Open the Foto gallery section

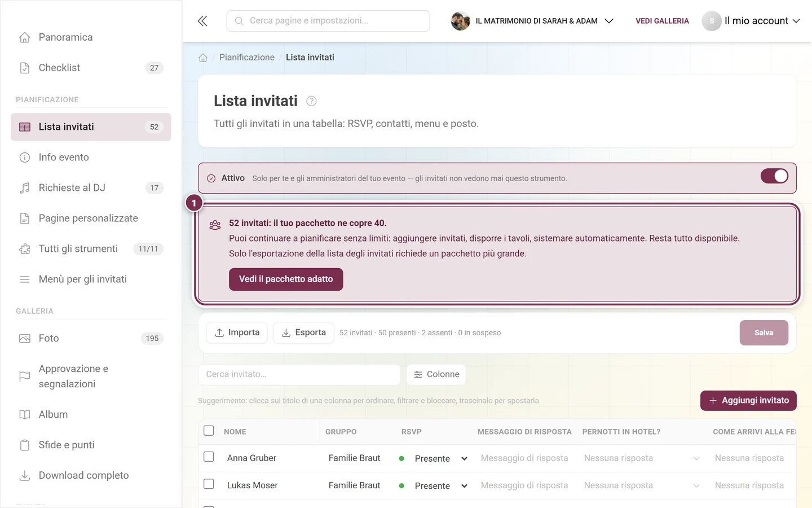pos(91,339)
